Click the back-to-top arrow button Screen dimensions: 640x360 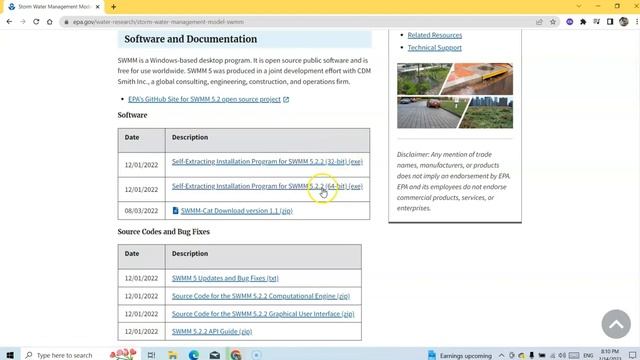[x=616, y=324]
